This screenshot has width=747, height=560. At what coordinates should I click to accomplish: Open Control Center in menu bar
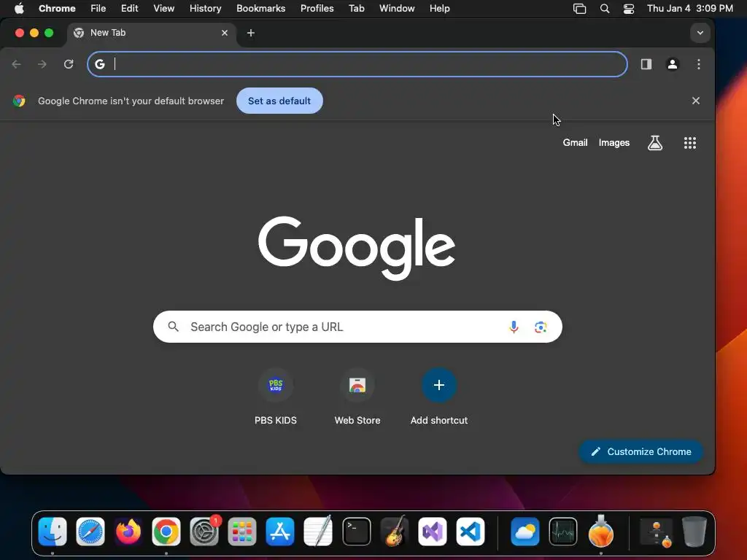coord(628,8)
